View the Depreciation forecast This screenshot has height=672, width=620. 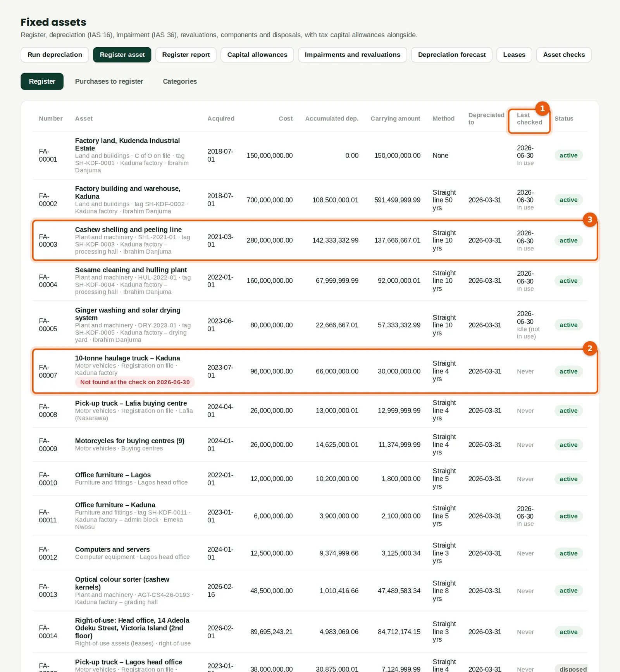[x=452, y=55]
